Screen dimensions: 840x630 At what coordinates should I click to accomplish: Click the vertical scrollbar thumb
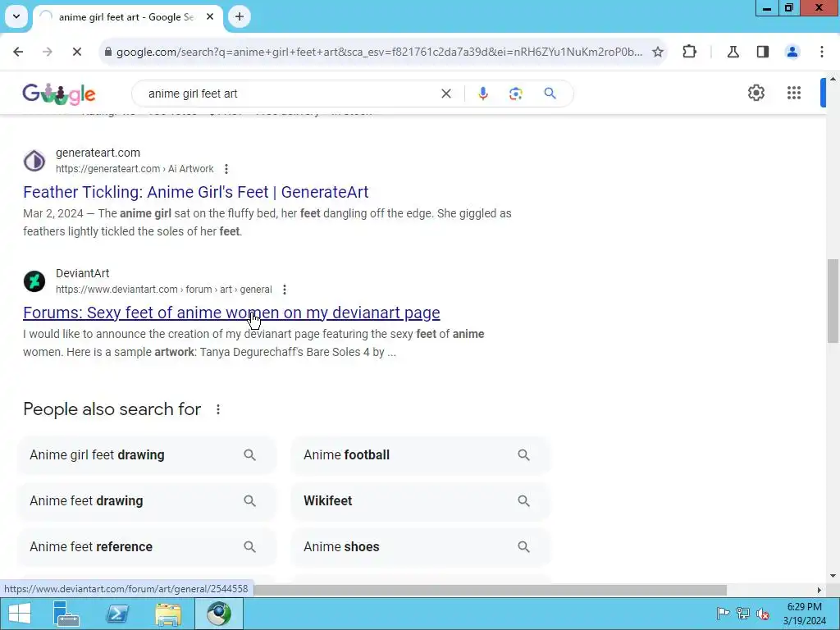pyautogui.click(x=833, y=300)
